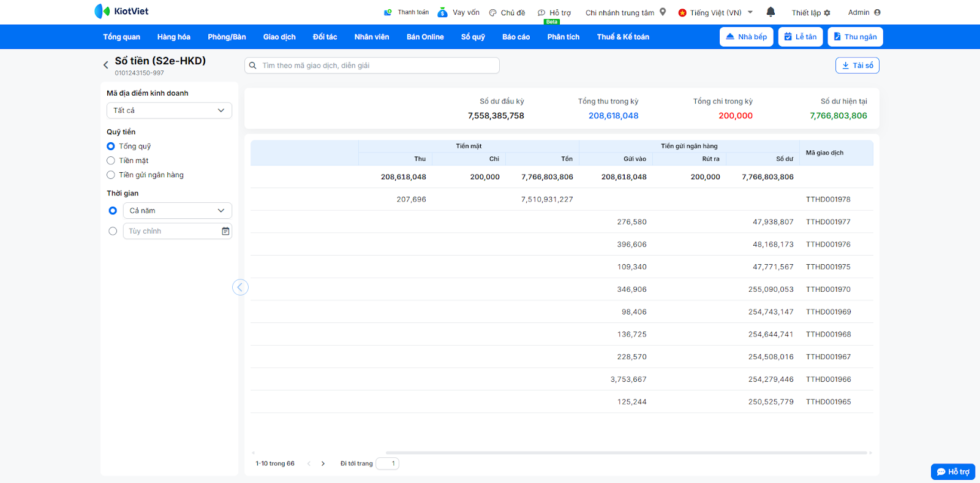The width and height of the screenshot is (980, 483).
Task: Expand the Tất cả business location dropdown
Action: tap(169, 110)
